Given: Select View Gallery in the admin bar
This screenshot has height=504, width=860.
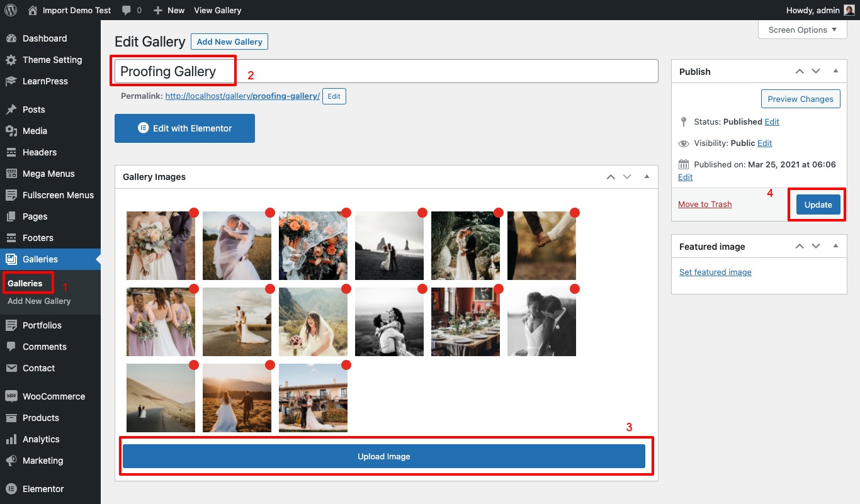Looking at the screenshot, I should 217,10.
